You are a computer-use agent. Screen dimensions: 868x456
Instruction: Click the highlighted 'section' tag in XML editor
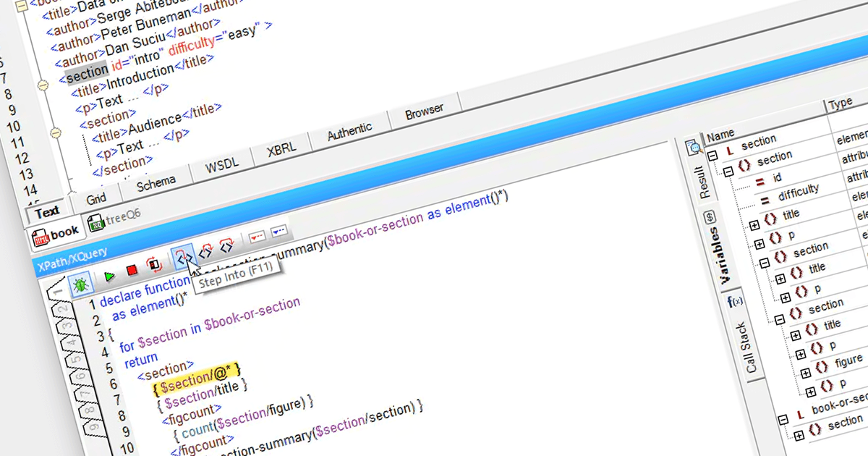click(x=87, y=74)
